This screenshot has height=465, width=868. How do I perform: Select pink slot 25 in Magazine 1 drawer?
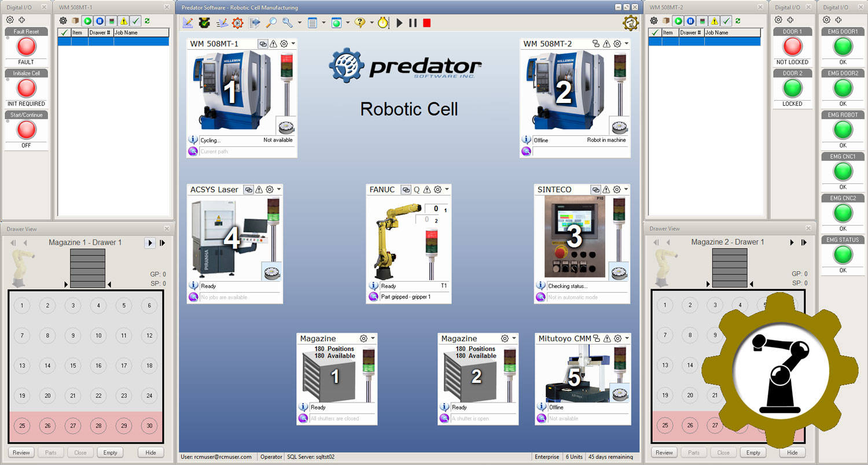21,425
